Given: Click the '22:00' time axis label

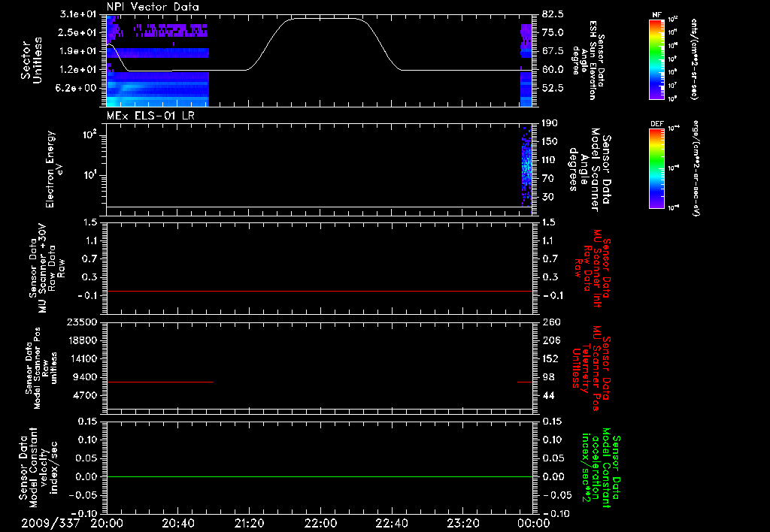Looking at the screenshot, I should click(x=320, y=523).
